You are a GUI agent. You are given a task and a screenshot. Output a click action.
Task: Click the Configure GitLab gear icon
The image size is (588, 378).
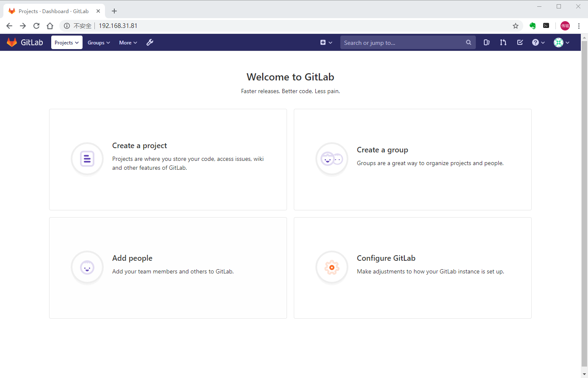click(x=332, y=267)
